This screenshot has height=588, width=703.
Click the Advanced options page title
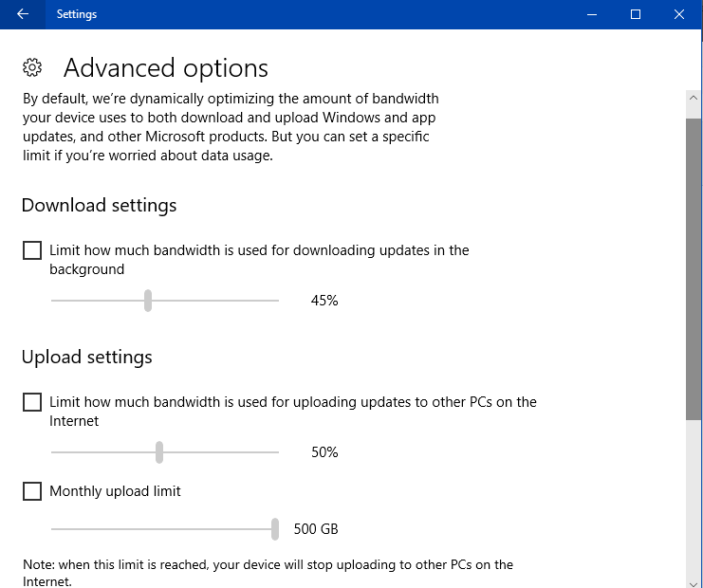(x=166, y=68)
